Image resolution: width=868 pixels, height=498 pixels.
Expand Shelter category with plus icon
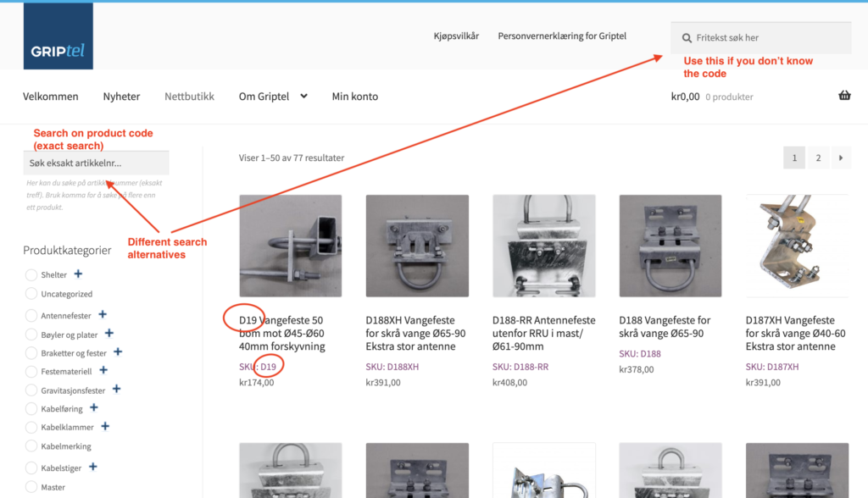pos(78,274)
